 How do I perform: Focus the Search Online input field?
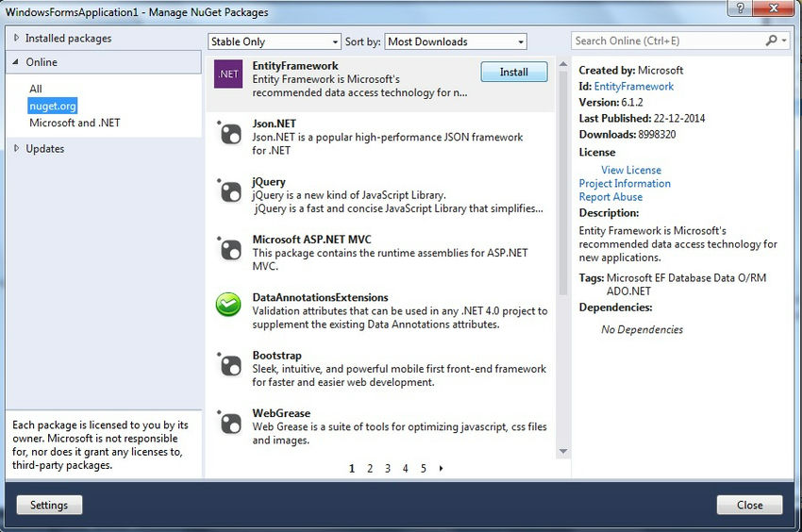click(667, 41)
